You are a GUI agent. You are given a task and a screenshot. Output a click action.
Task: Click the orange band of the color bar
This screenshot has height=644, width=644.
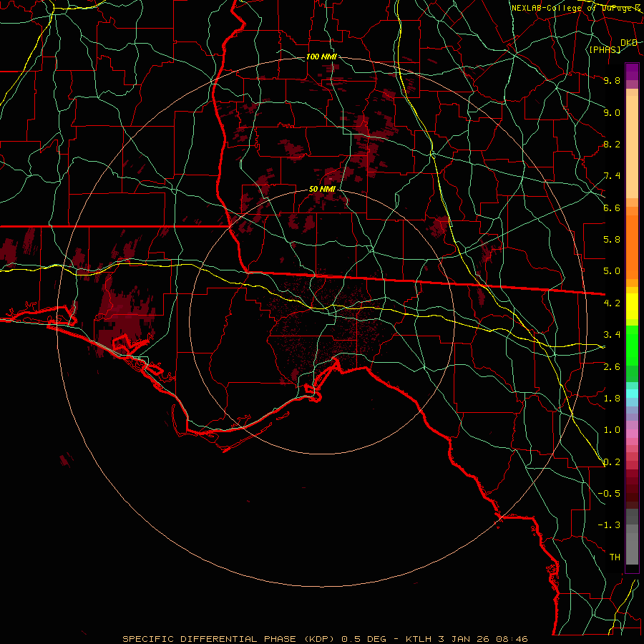click(632, 246)
